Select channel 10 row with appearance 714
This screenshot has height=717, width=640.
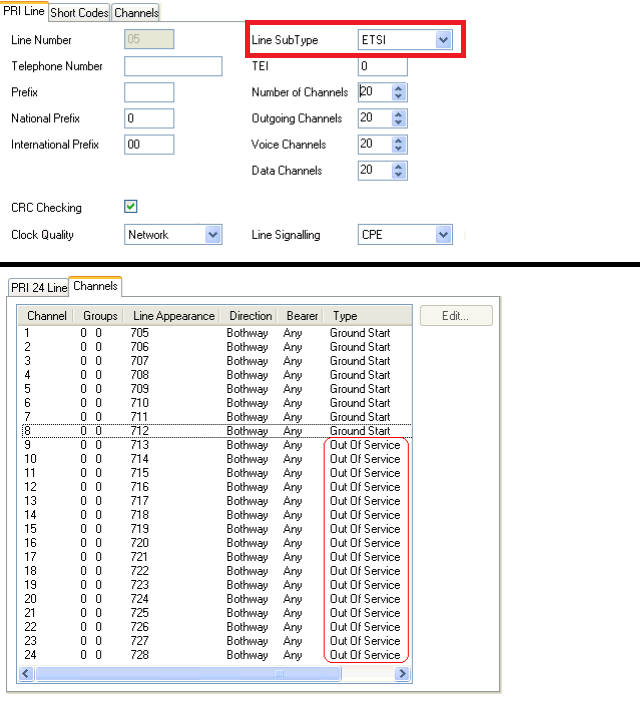coord(215,459)
